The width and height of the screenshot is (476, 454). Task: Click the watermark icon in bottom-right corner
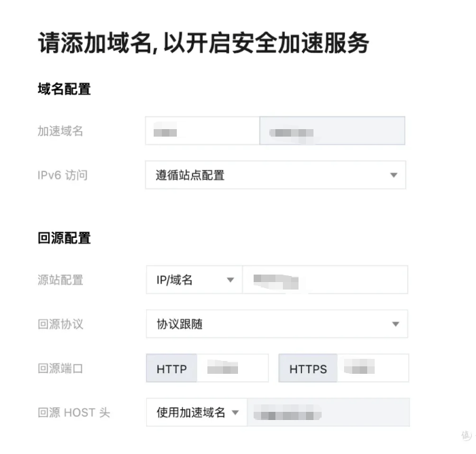click(x=466, y=434)
